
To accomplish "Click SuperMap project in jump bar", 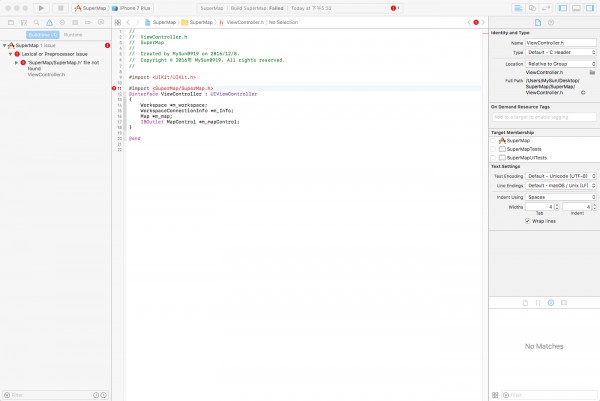I will [x=160, y=23].
